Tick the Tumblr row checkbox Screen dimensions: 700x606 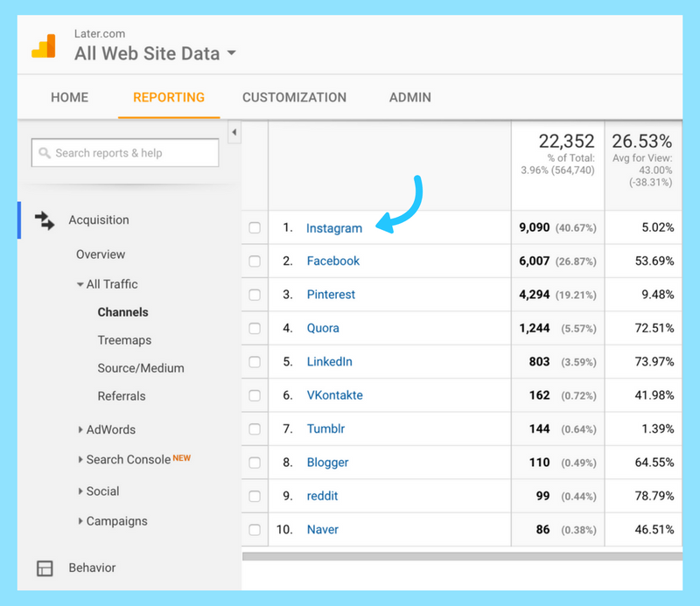tap(255, 428)
